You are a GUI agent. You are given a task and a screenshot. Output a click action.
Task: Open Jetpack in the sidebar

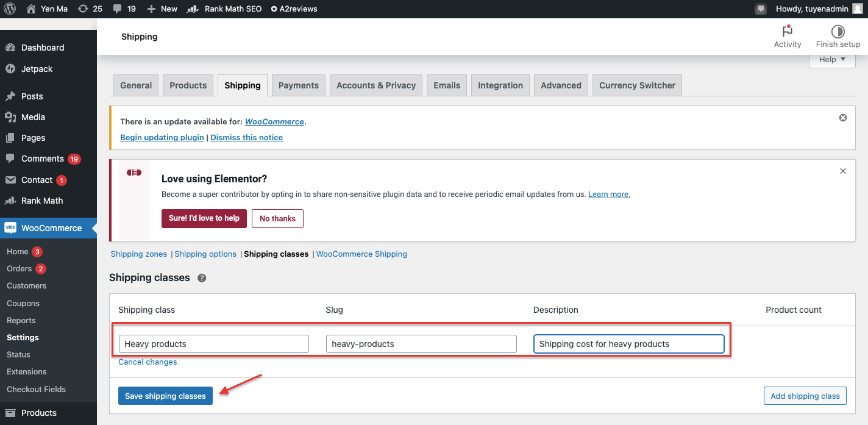pos(37,69)
